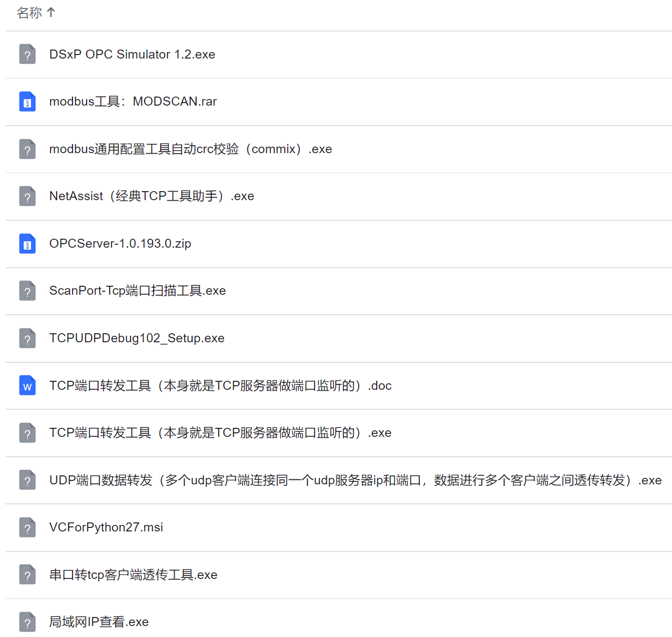Select NetAssist（经典TCP工具助手）.exe file name
Image resolution: width=672 pixels, height=637 pixels.
pos(152,196)
